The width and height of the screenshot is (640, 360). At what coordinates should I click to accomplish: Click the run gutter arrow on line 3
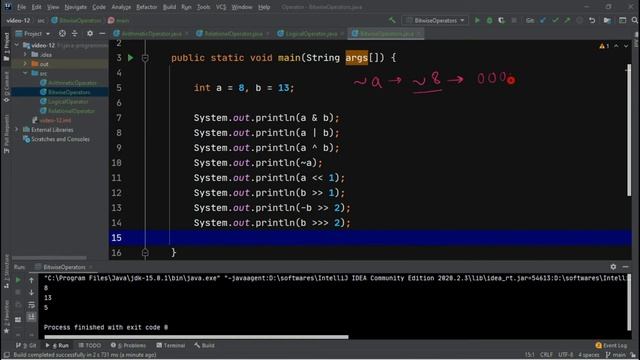point(131,58)
